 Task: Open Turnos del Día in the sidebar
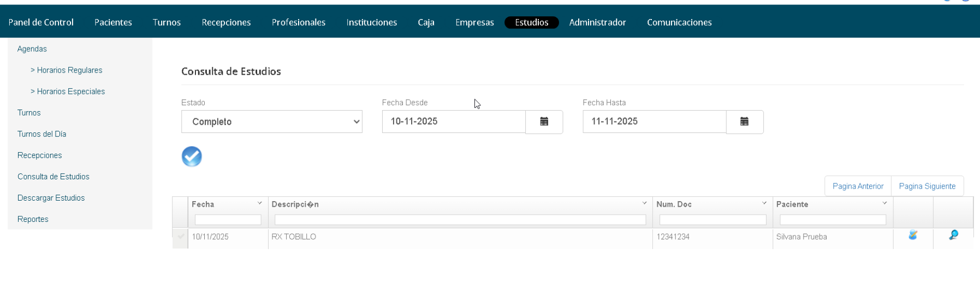[41, 134]
